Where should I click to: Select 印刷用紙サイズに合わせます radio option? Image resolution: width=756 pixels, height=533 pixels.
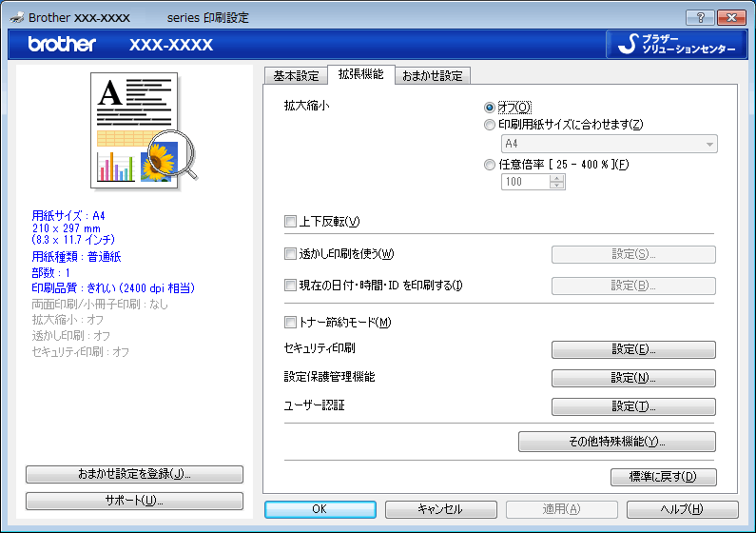(x=490, y=125)
